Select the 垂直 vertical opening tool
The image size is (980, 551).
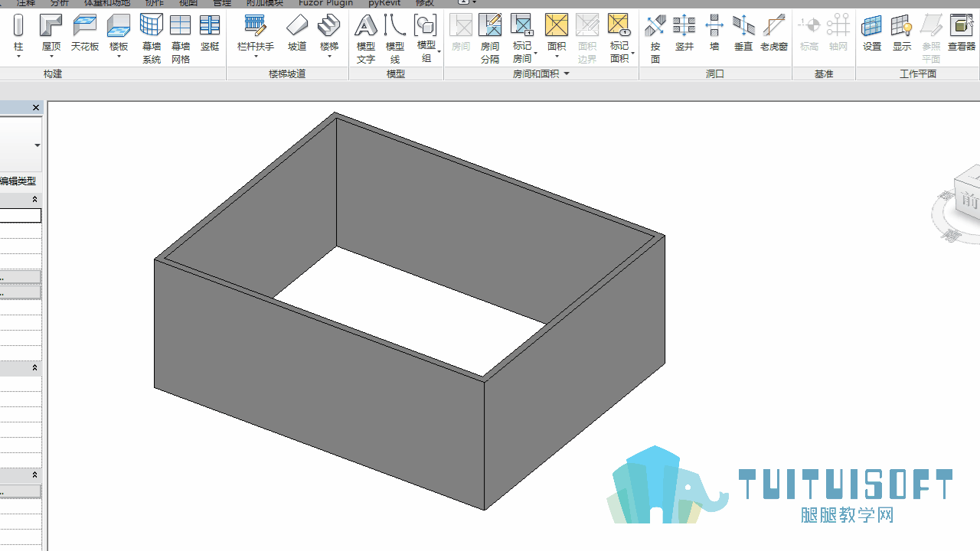click(743, 34)
